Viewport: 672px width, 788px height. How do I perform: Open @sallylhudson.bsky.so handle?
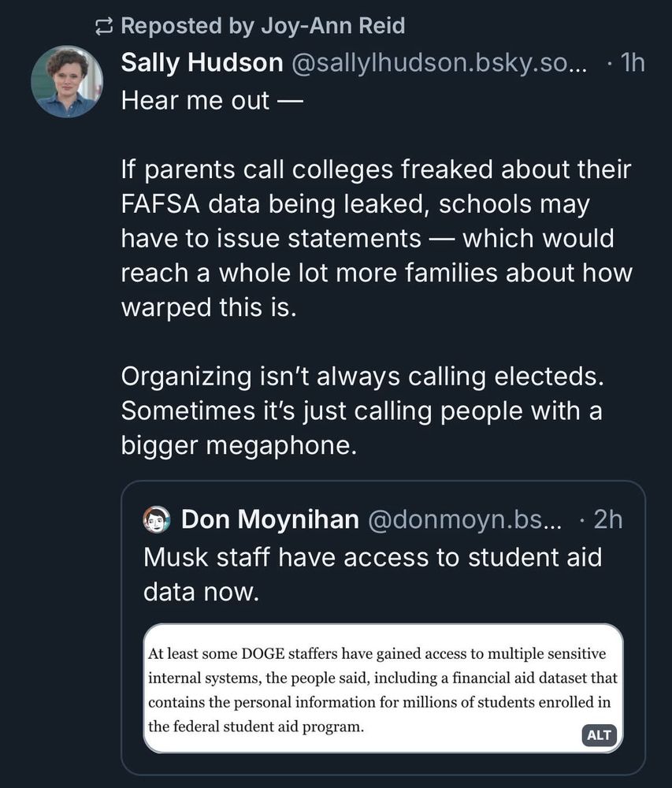click(439, 63)
